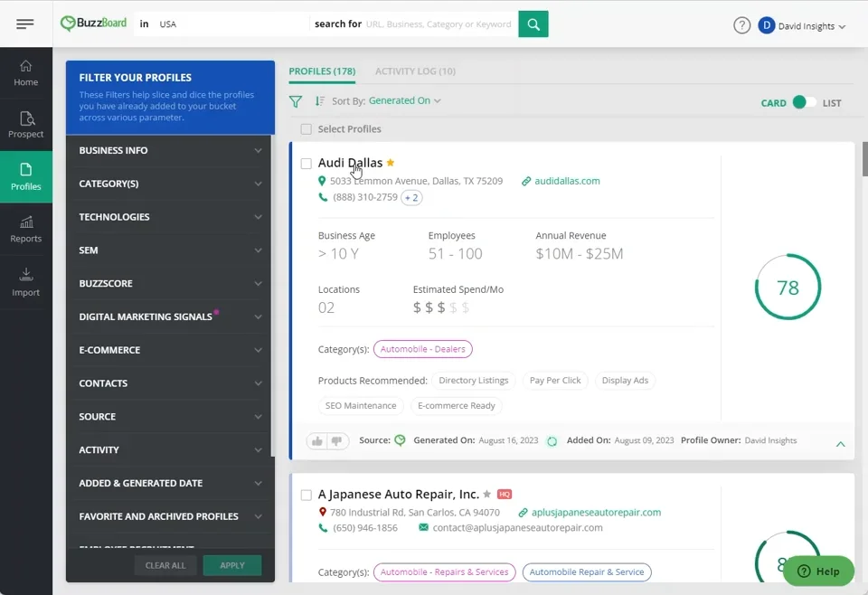Screen dimensions: 868x595
Task: Click the BuzzBoard logo
Action: (93, 24)
